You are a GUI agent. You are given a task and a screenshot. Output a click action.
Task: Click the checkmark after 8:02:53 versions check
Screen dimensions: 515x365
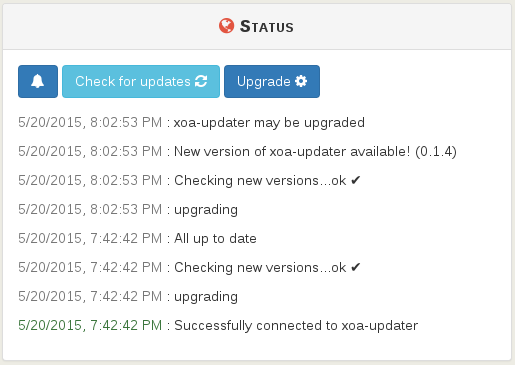pos(356,180)
